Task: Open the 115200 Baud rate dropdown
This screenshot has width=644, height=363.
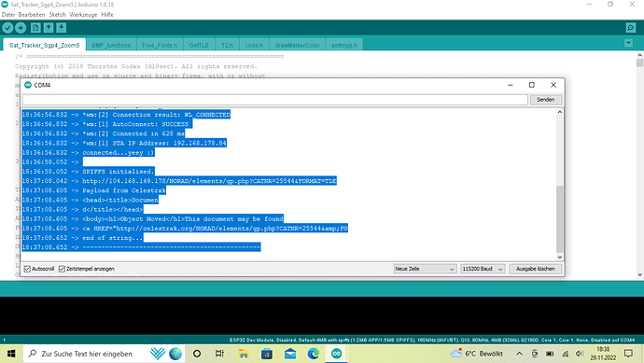Action: pos(483,269)
